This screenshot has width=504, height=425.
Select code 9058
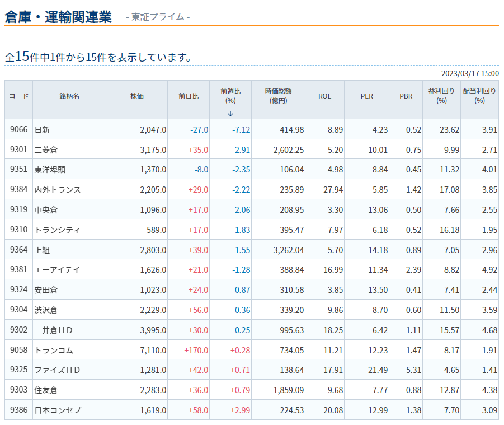pos(18,350)
